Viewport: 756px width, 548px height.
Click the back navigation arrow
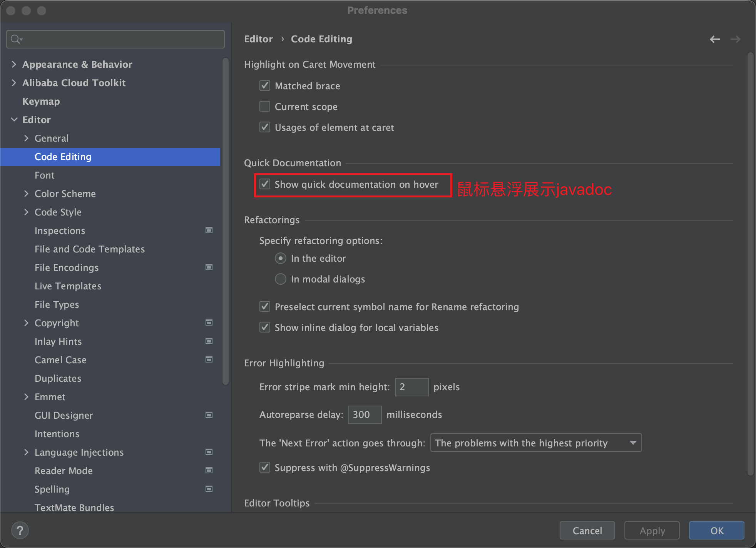point(714,39)
